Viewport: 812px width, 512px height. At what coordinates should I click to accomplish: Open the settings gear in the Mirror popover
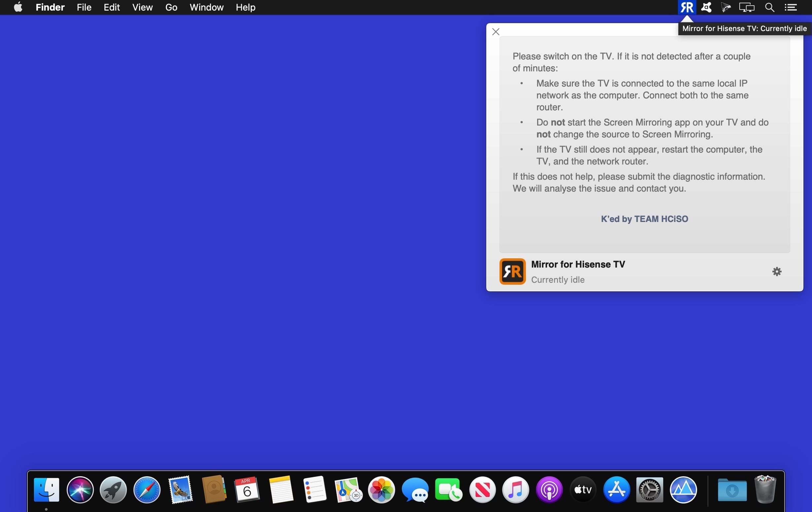777,272
